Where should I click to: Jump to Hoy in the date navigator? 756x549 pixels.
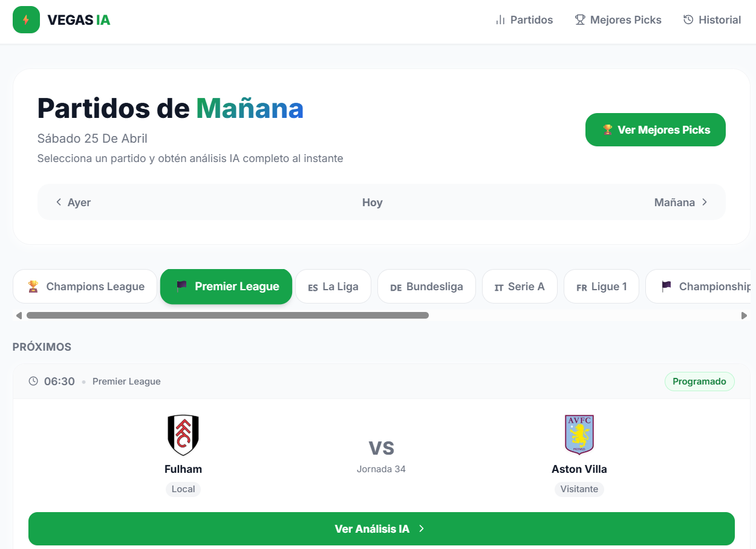(372, 203)
